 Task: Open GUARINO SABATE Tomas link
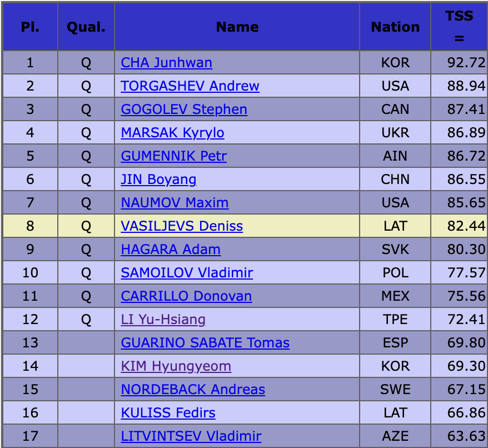205,343
